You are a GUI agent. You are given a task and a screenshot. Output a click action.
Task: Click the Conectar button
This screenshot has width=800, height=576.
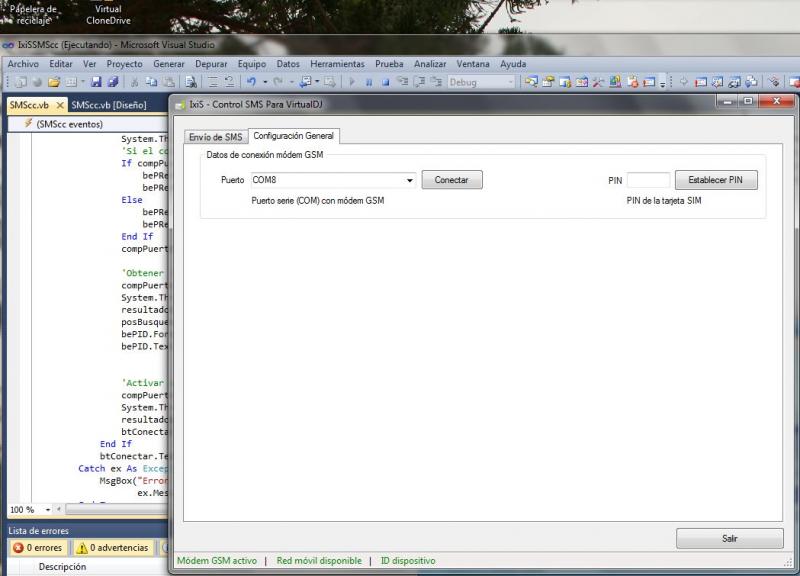coord(452,180)
